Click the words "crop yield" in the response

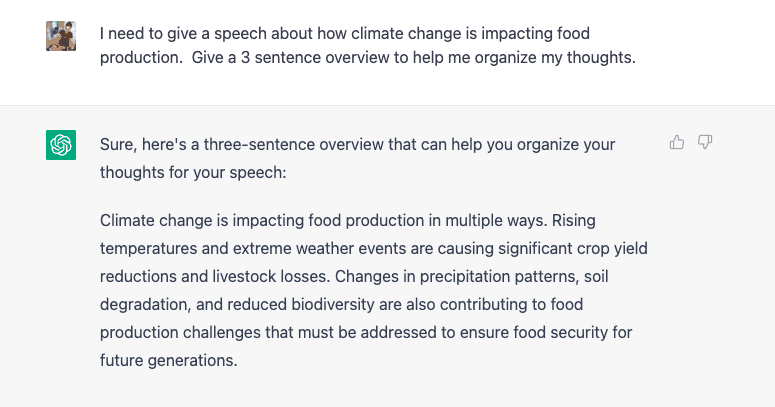[611, 247]
